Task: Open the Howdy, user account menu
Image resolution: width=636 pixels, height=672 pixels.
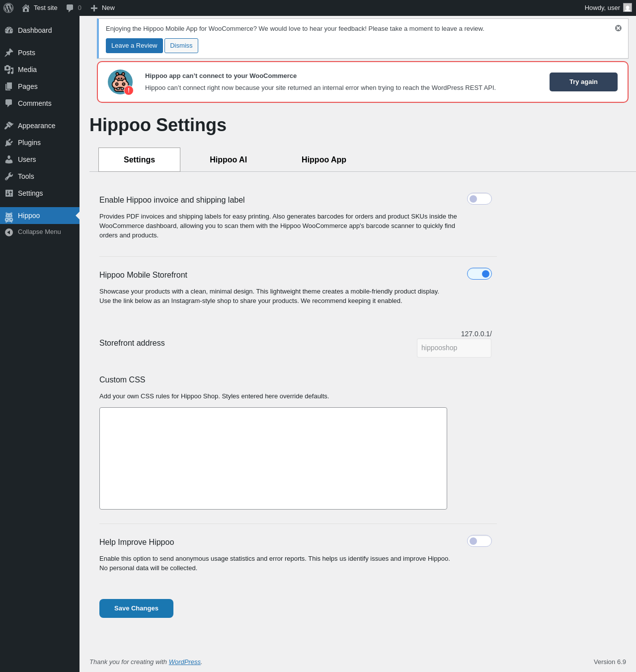Action: [608, 8]
